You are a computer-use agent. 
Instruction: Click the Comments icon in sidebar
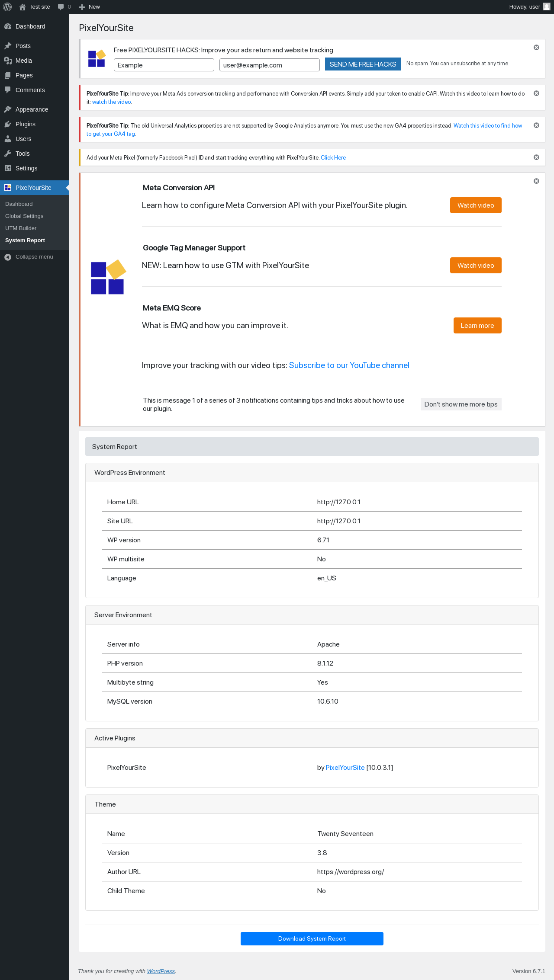[x=8, y=90]
